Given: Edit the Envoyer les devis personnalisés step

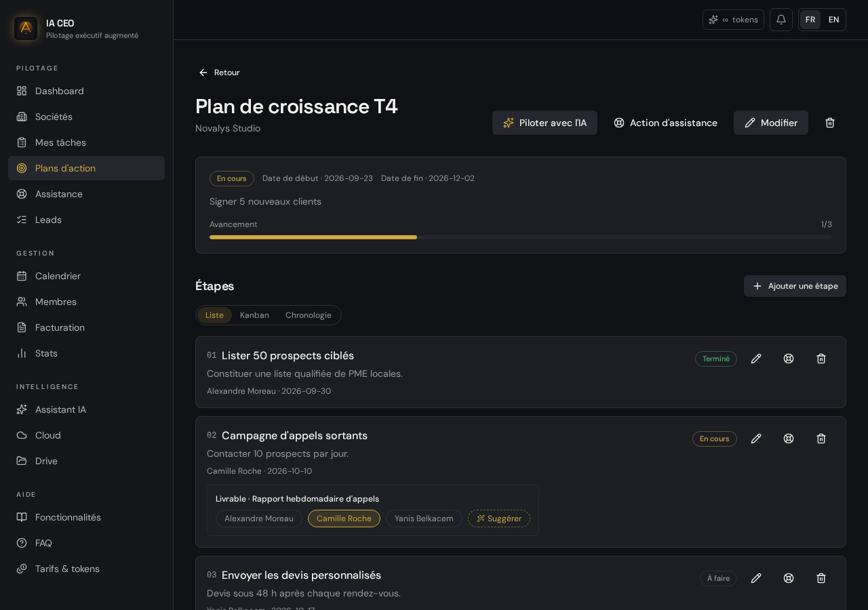Looking at the screenshot, I should 756,578.
